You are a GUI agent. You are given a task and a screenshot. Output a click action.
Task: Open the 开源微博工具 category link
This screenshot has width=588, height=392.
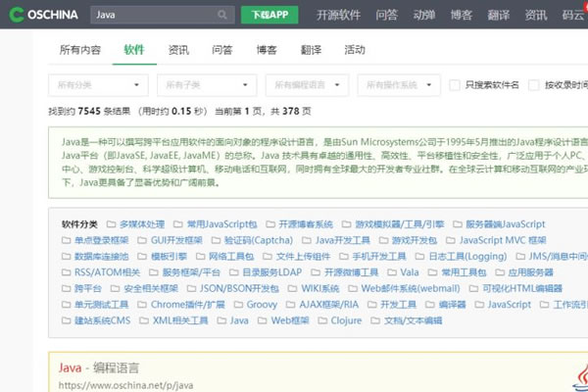click(351, 272)
